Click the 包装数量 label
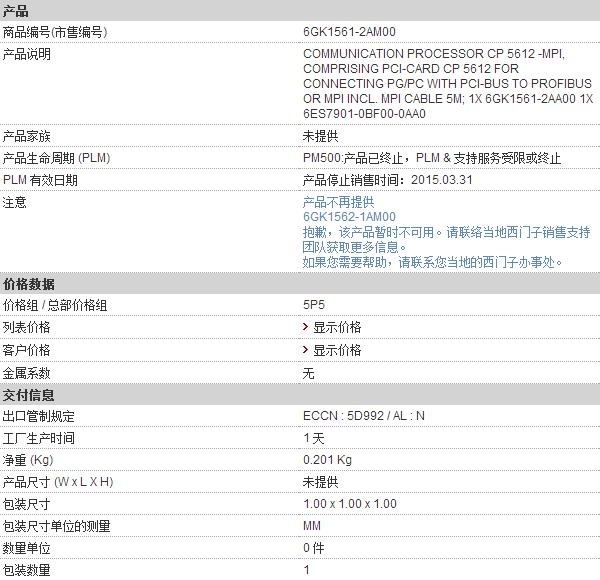The image size is (600, 580). click(26, 570)
